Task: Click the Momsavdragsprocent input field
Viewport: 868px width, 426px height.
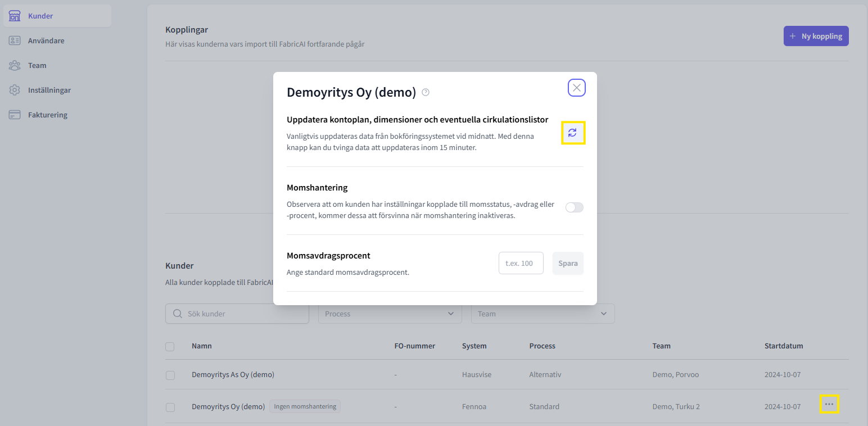Action: (521, 263)
